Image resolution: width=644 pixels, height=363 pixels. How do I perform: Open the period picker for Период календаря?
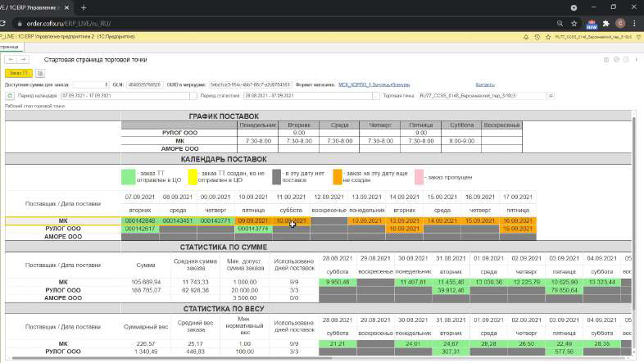(x=193, y=96)
